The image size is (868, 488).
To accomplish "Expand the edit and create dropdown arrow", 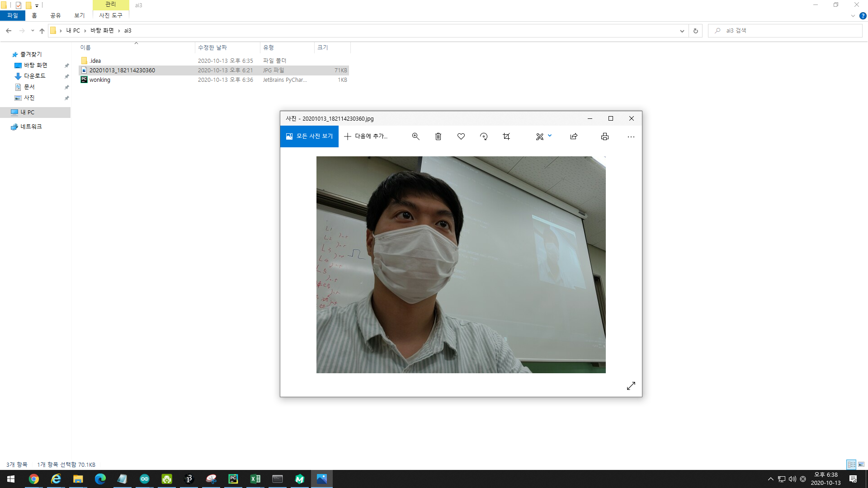I will (550, 136).
